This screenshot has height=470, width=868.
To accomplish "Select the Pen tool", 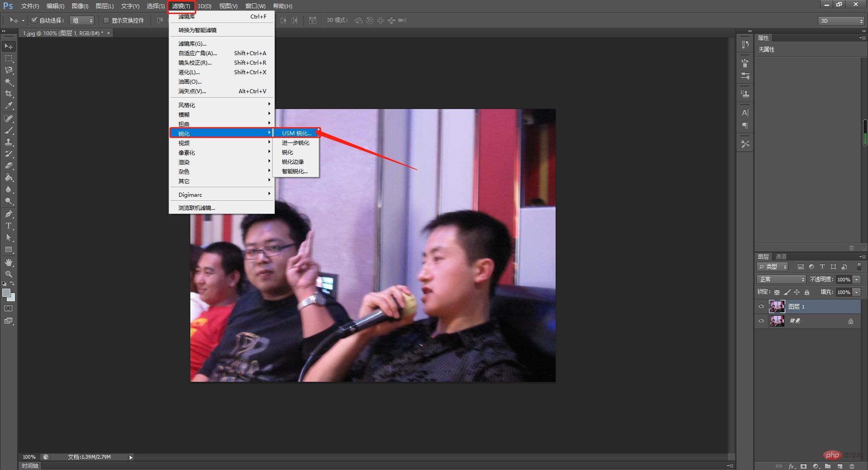I will pos(9,214).
